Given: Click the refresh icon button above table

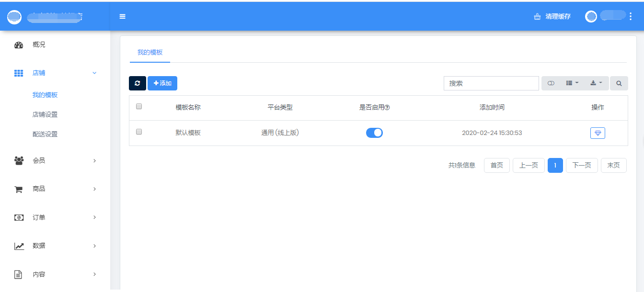Looking at the screenshot, I should [138, 83].
